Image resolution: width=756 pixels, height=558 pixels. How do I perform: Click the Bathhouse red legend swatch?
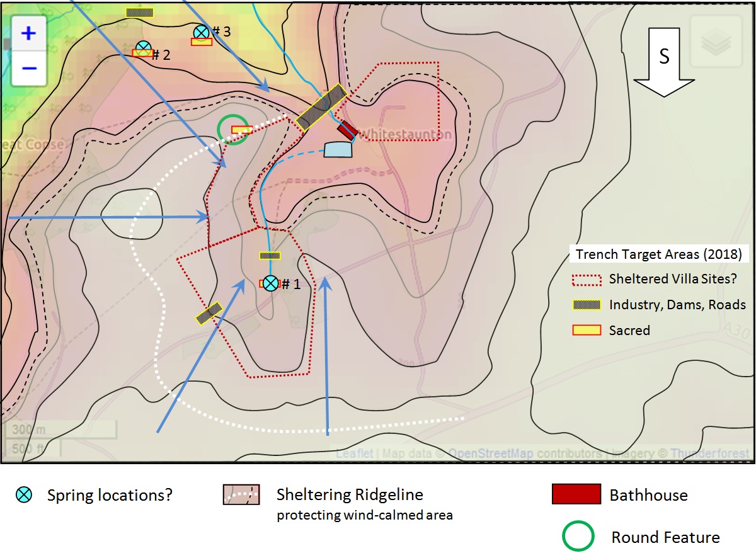click(576, 494)
